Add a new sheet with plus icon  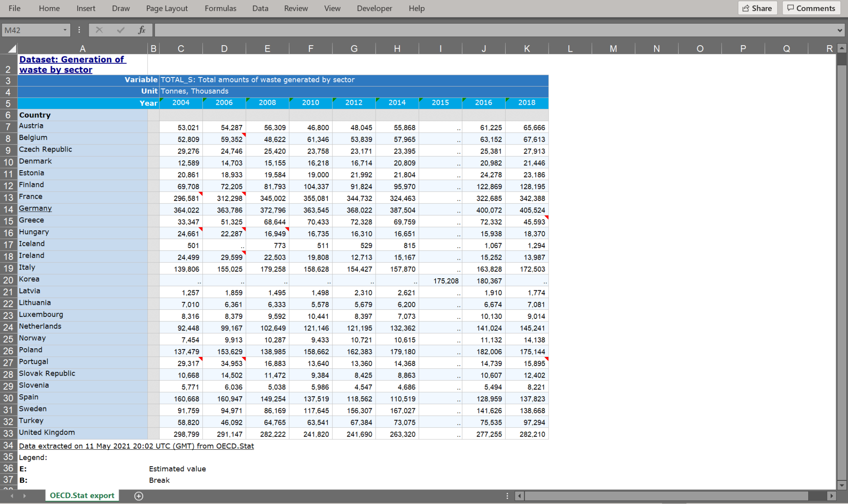click(x=139, y=496)
